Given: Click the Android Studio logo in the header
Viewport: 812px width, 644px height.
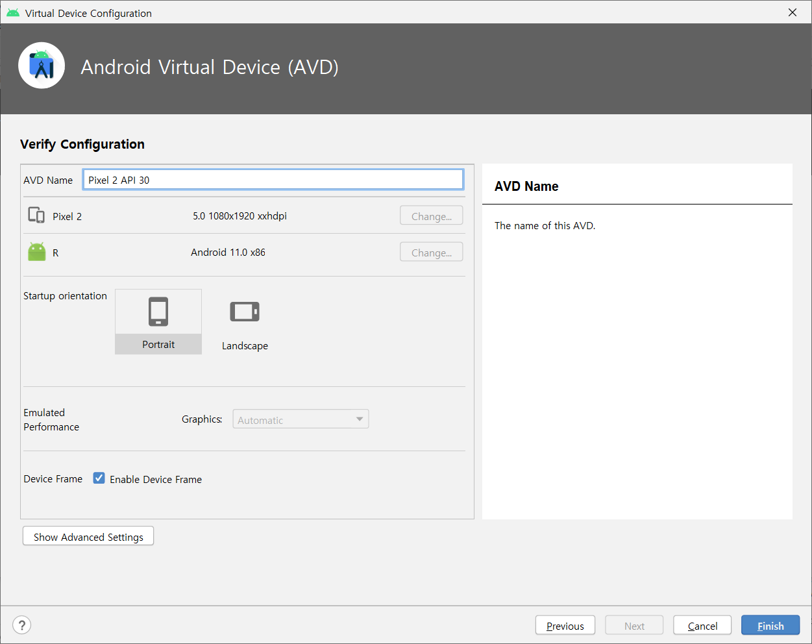Looking at the screenshot, I should 42,66.
